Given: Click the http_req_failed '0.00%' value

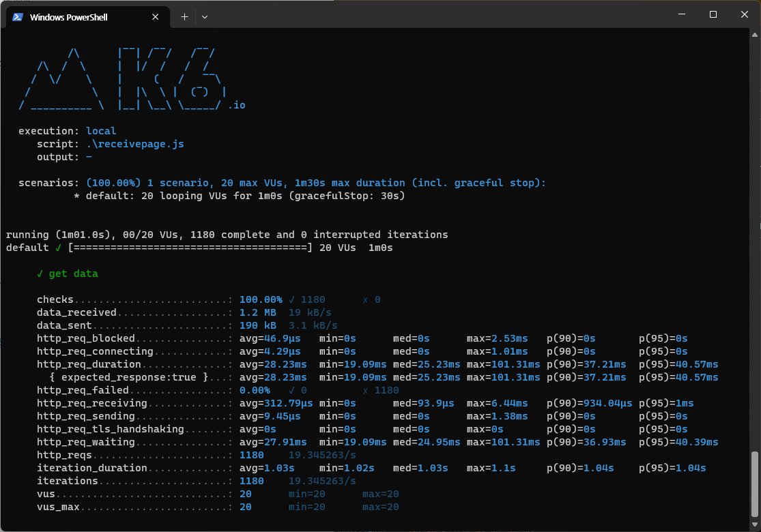Looking at the screenshot, I should pos(255,390).
